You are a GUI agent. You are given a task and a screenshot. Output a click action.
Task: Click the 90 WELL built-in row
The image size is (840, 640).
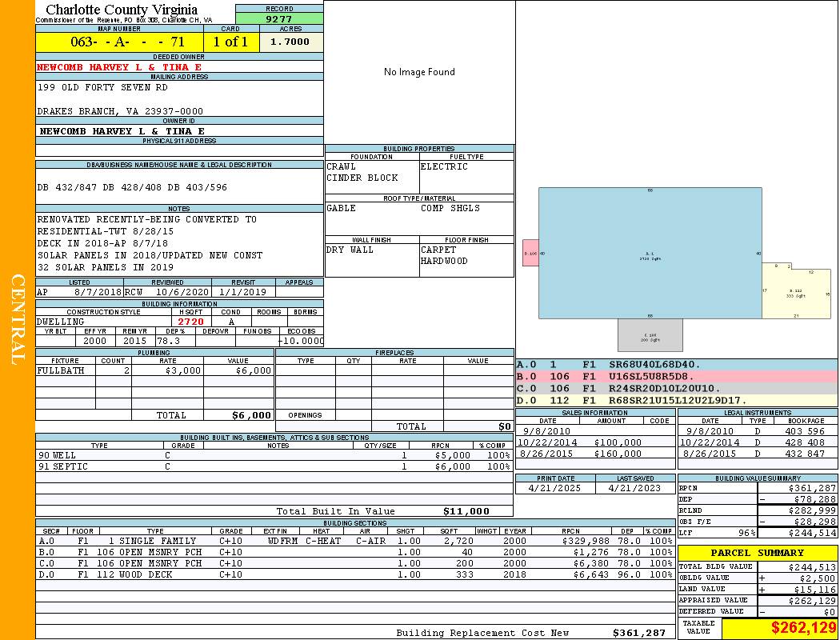pyautogui.click(x=272, y=455)
